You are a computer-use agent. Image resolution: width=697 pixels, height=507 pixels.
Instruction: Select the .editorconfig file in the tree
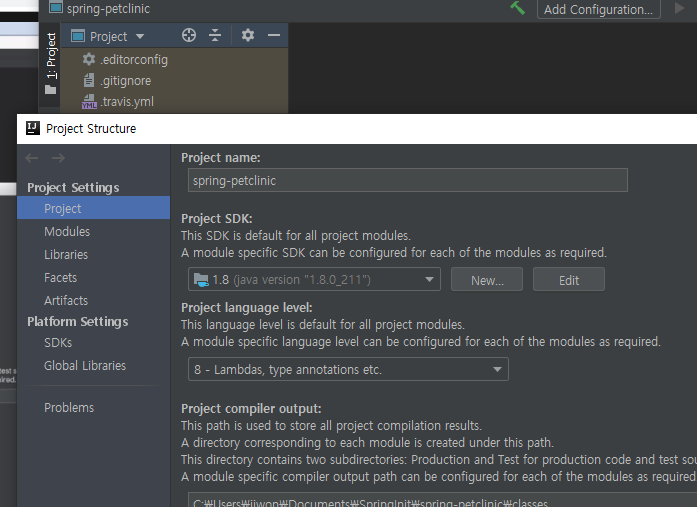(x=134, y=60)
